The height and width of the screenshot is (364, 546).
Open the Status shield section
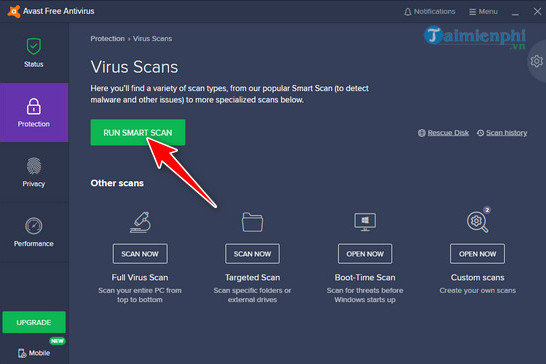34,53
